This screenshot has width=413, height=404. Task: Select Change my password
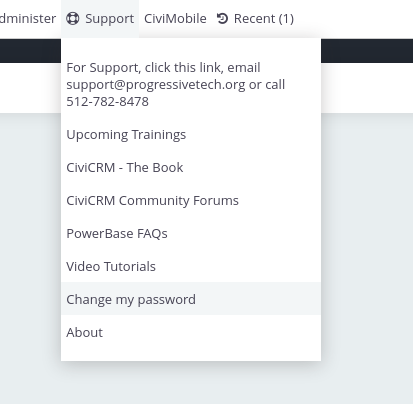tap(191, 299)
